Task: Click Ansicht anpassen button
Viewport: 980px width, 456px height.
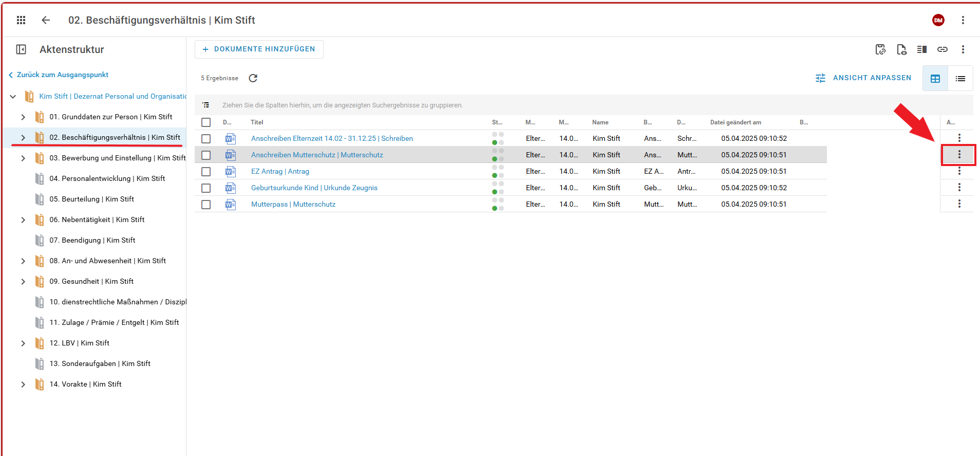Action: 863,78
